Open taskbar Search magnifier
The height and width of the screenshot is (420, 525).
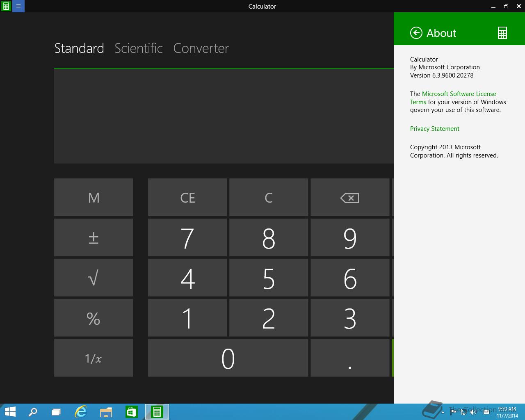click(x=33, y=412)
